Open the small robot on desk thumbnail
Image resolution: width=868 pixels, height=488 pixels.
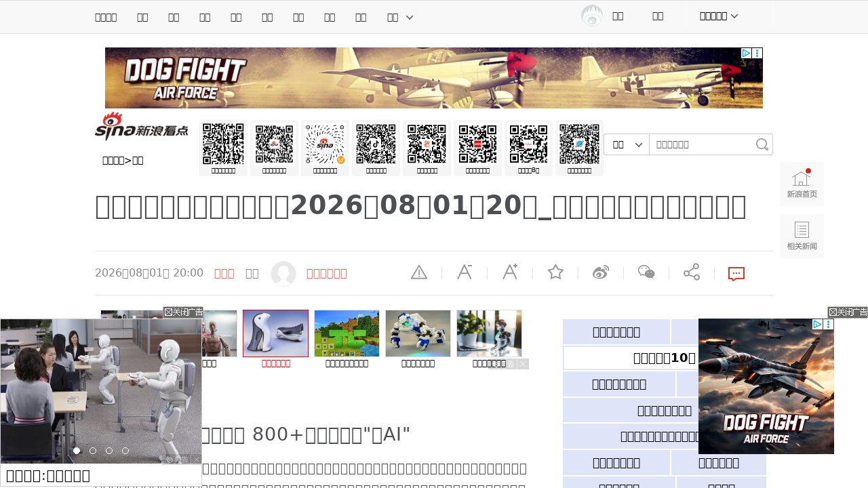click(489, 333)
